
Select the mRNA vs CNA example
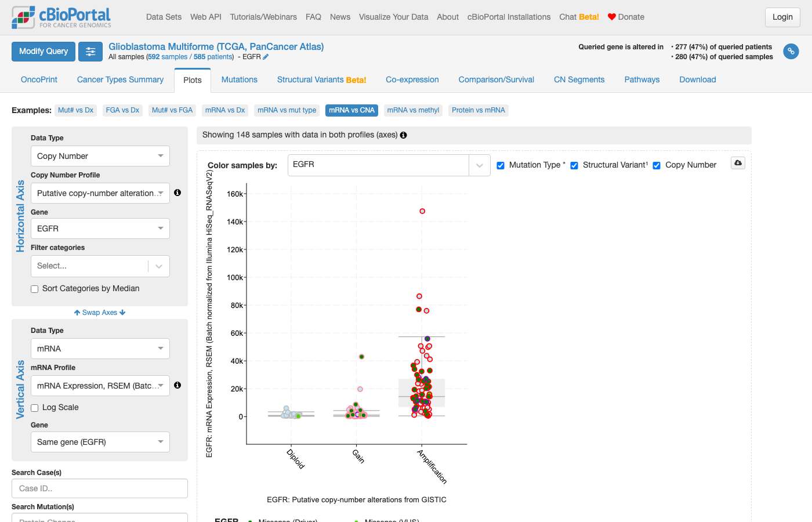pyautogui.click(x=352, y=110)
